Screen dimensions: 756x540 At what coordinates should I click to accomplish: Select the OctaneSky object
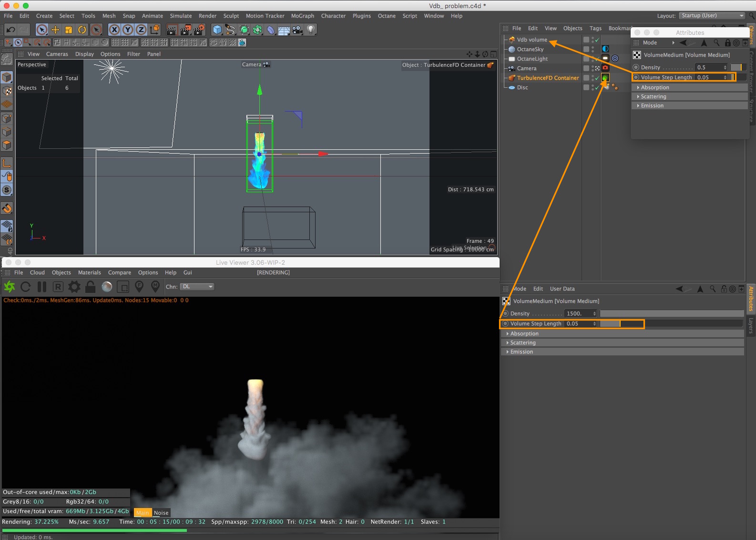click(530, 49)
